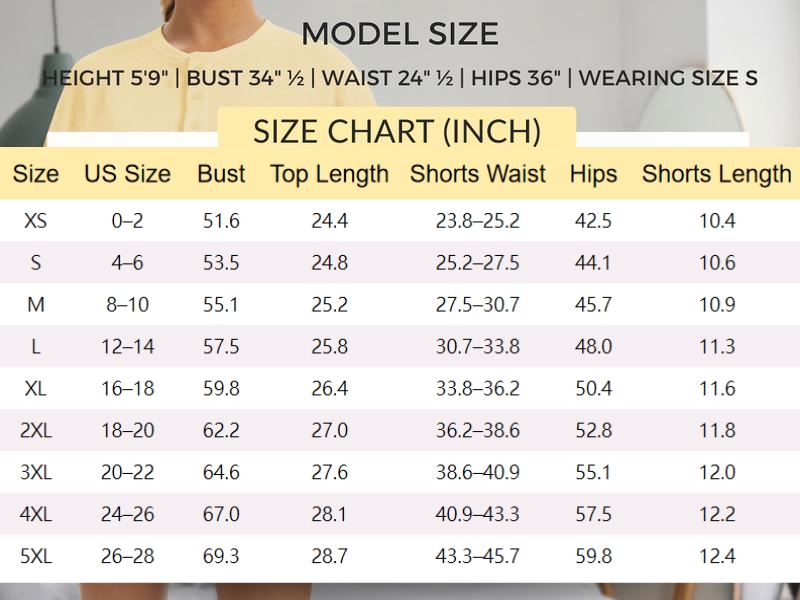The image size is (800, 600).
Task: Click the SIZE CHART (INCH) title
Action: 397,132
